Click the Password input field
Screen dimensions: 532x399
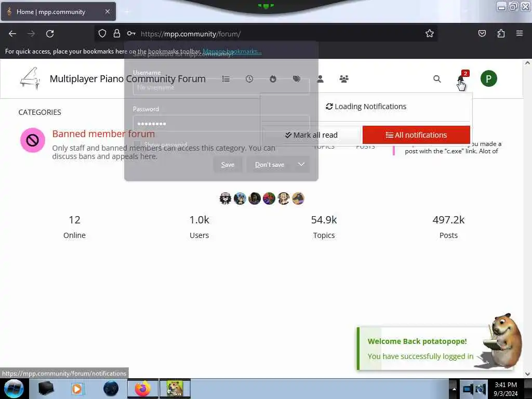[x=221, y=124]
